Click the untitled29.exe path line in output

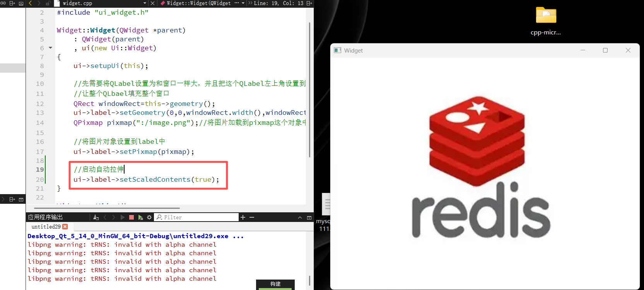click(x=135, y=236)
